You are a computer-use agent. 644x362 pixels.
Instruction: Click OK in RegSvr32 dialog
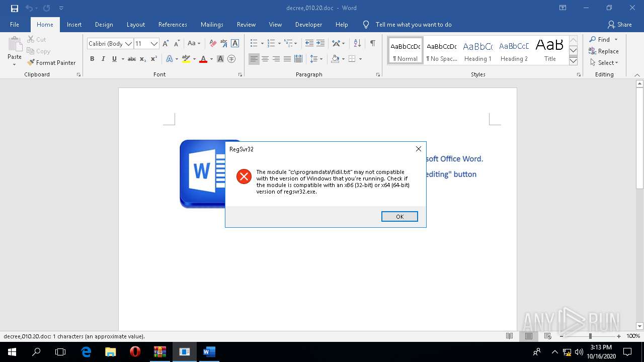tap(399, 217)
